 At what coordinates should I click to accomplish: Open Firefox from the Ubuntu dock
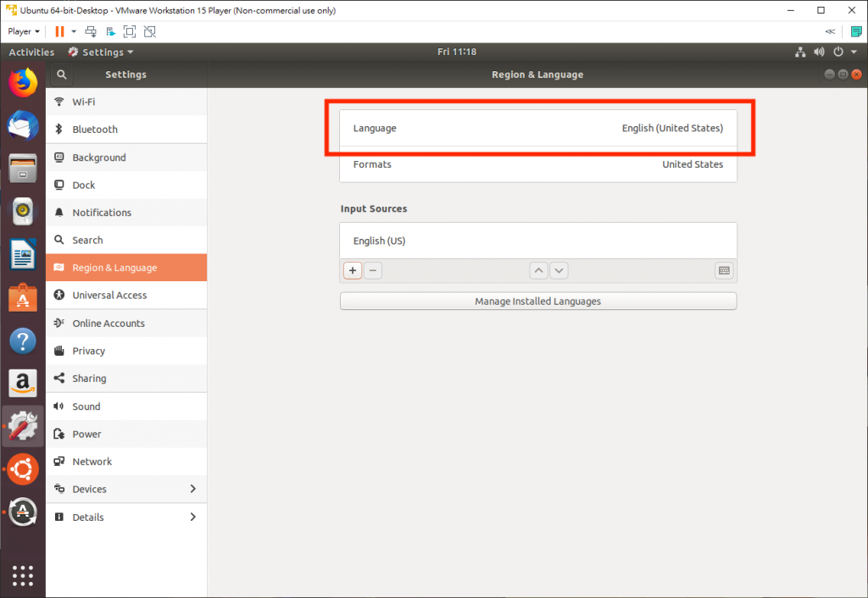point(23,82)
